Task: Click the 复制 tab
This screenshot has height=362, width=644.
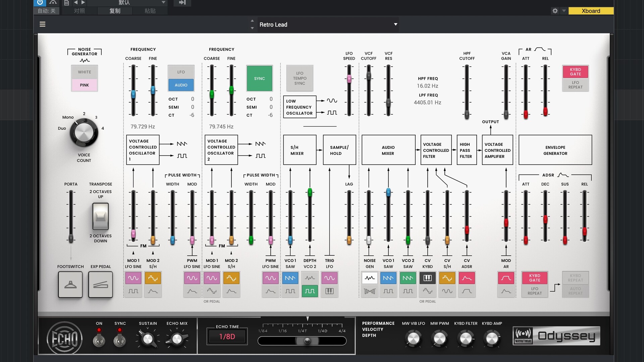Action: coord(115,11)
